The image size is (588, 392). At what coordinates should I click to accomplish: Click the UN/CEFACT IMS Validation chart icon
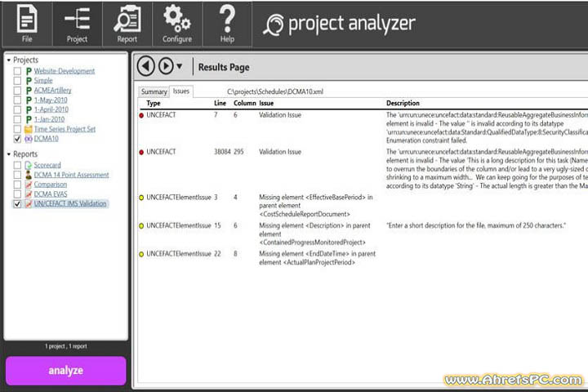pyautogui.click(x=29, y=203)
